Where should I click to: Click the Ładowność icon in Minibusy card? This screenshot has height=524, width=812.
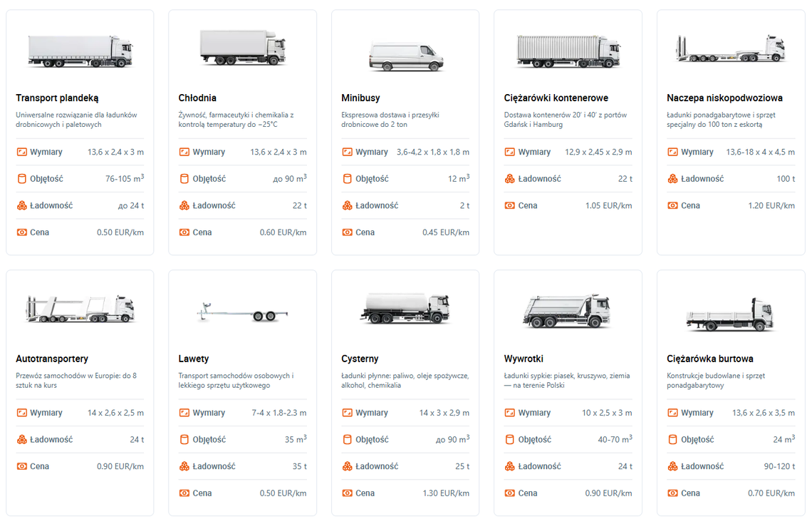[x=347, y=206]
